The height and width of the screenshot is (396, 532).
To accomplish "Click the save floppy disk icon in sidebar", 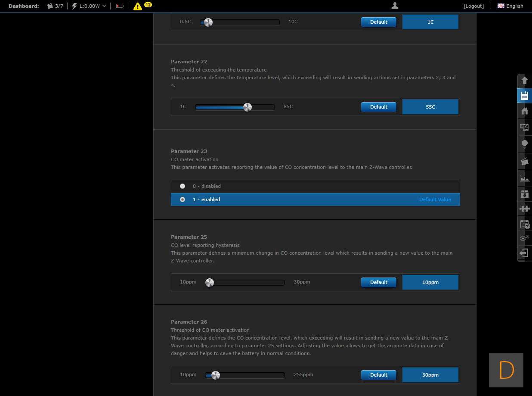I will coord(524,96).
